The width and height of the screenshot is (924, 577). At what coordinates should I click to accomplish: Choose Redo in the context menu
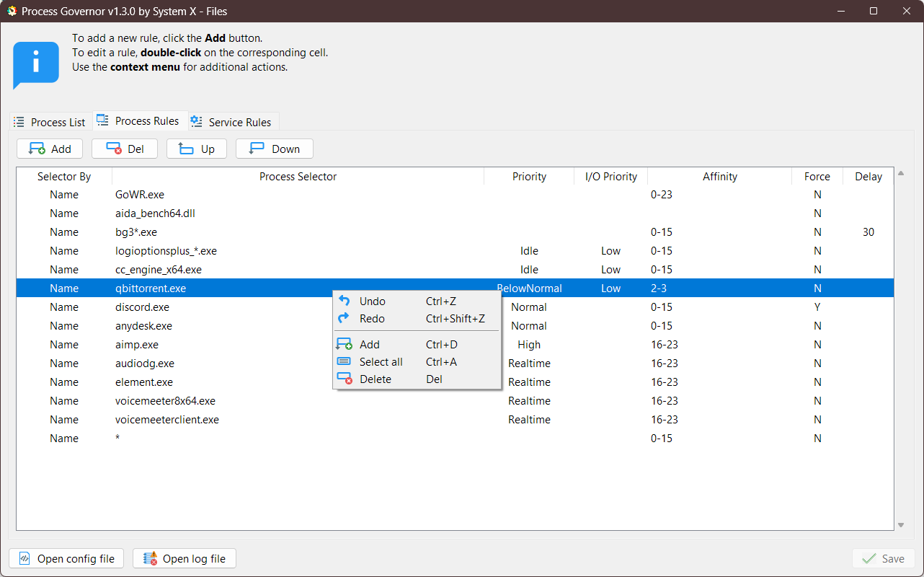point(417,319)
